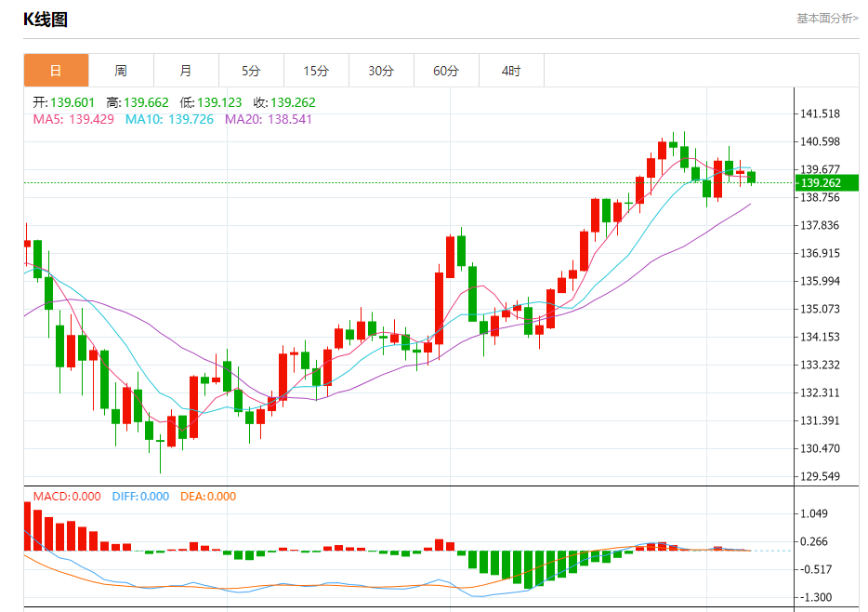Screen dimensions: 868x612
Task: Click the 132.311 price axis label
Action: pyautogui.click(x=821, y=392)
